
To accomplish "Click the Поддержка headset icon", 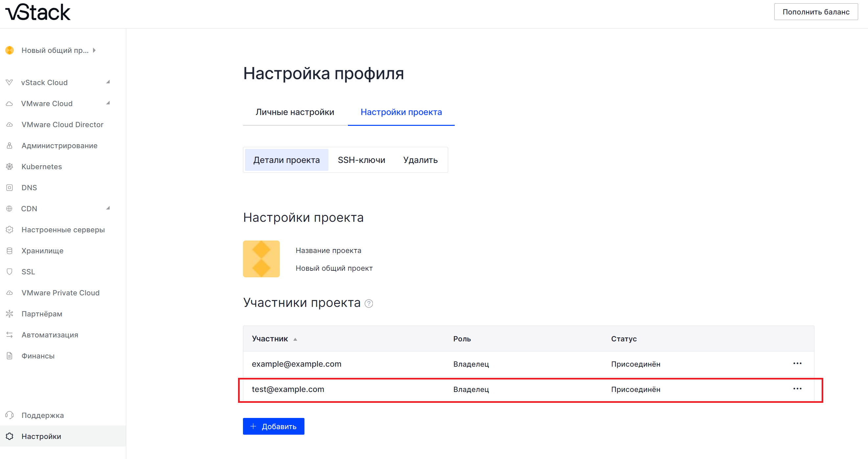I will tap(10, 415).
